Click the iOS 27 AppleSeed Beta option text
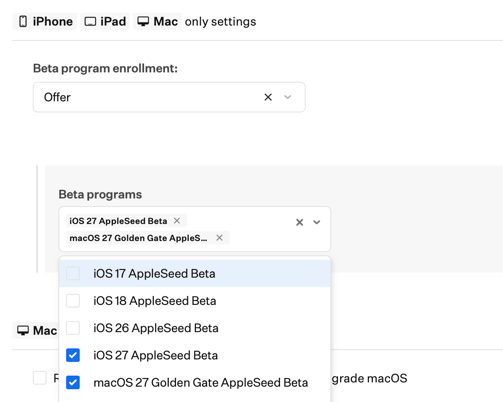Viewport: 503px width, 402px height. 156,356
